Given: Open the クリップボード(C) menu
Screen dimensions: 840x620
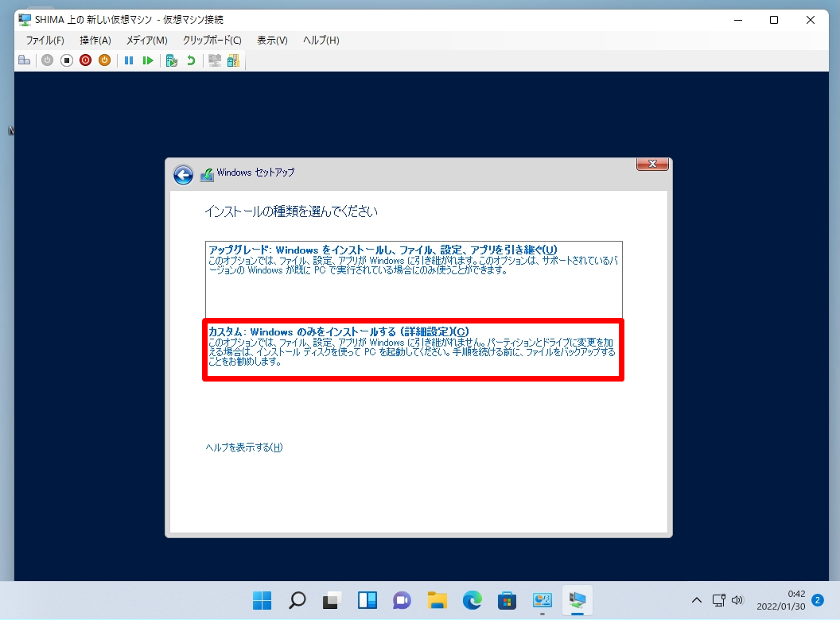Looking at the screenshot, I should (212, 41).
